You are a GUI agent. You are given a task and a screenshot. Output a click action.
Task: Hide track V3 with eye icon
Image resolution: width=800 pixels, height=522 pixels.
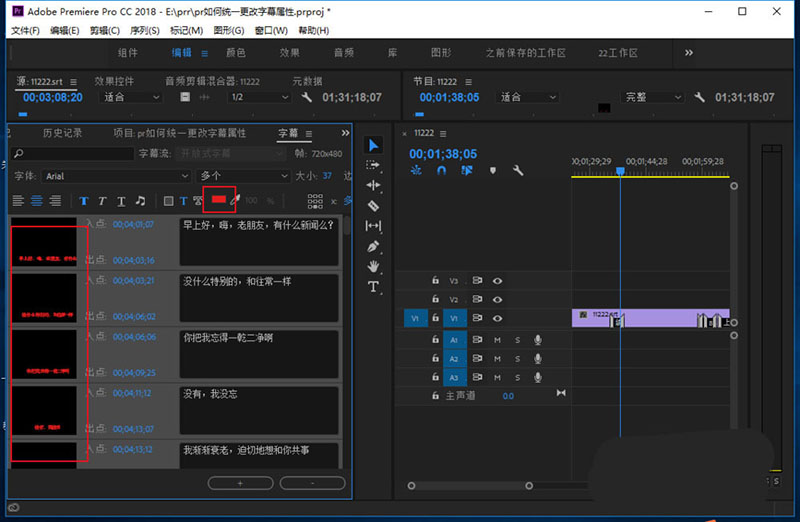[x=497, y=281]
